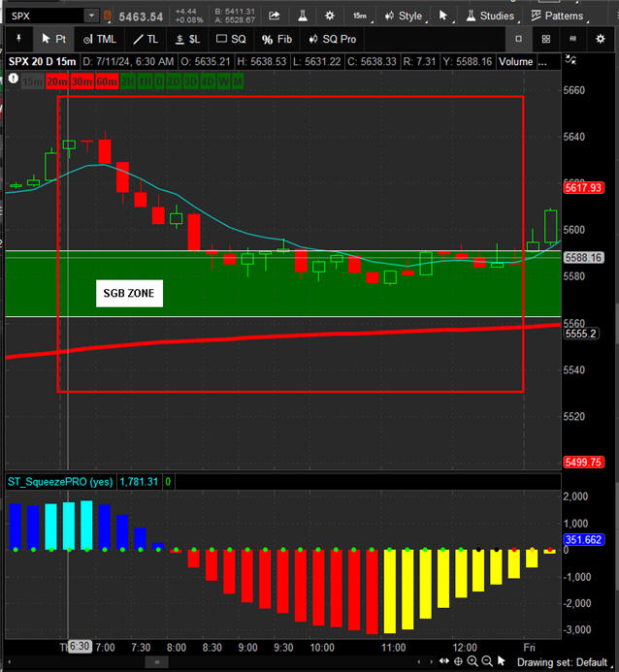Click the crosshair autoscale icon
619x672 pixels.
(458, 661)
